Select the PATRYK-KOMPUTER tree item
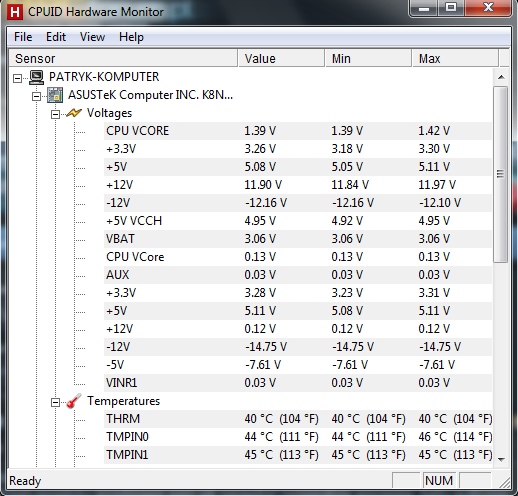The image size is (518, 496). coord(104,77)
